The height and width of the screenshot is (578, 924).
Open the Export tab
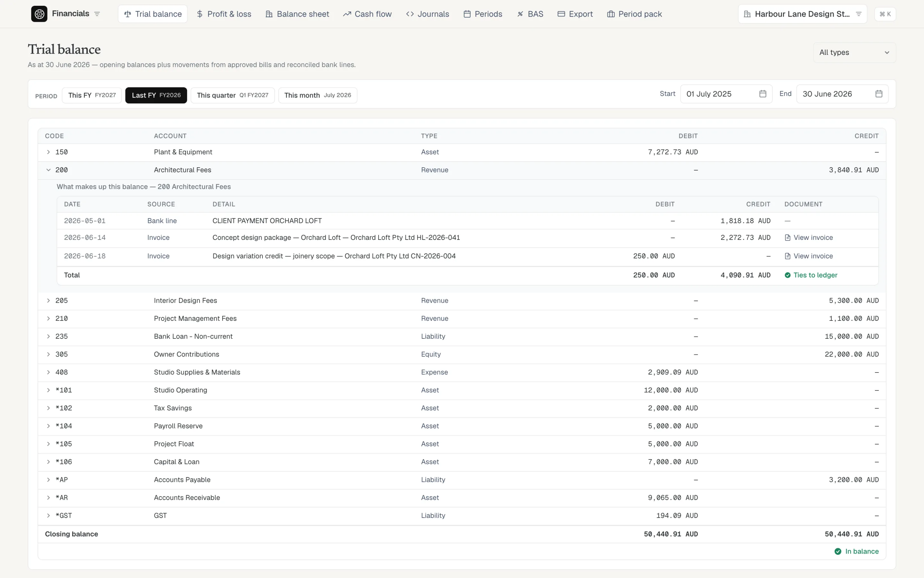point(575,14)
